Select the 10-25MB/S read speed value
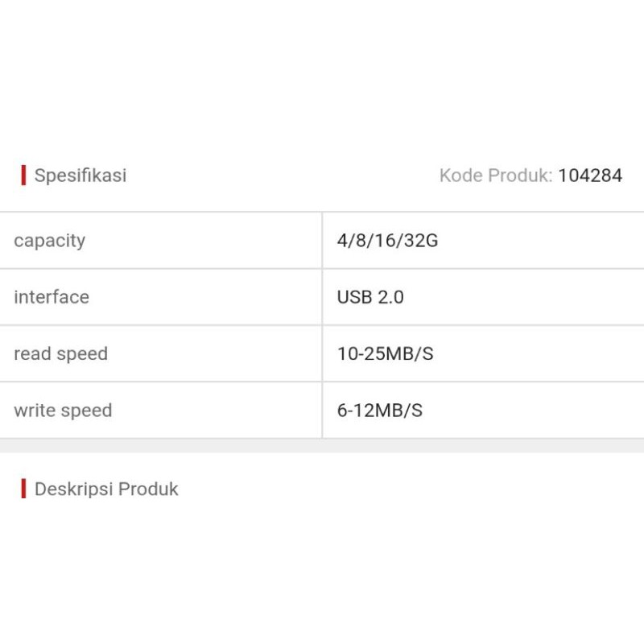This screenshot has height=644, width=644. click(x=386, y=353)
